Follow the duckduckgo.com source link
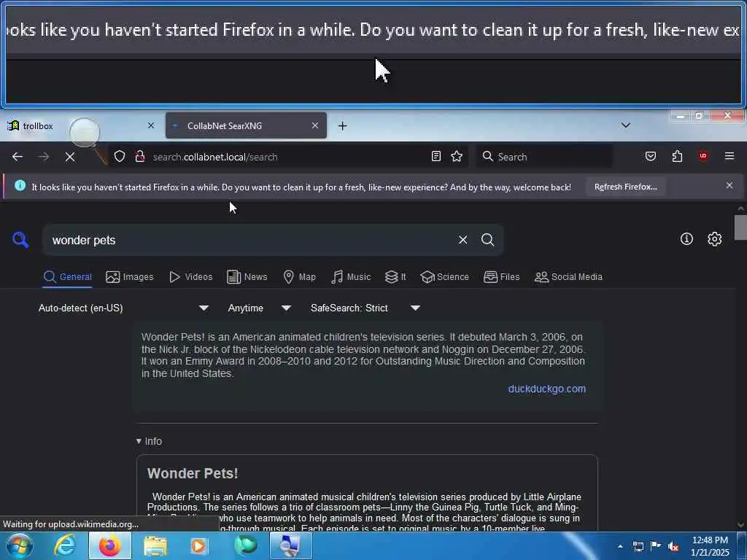Screen dimensions: 747x560 [x=546, y=389]
